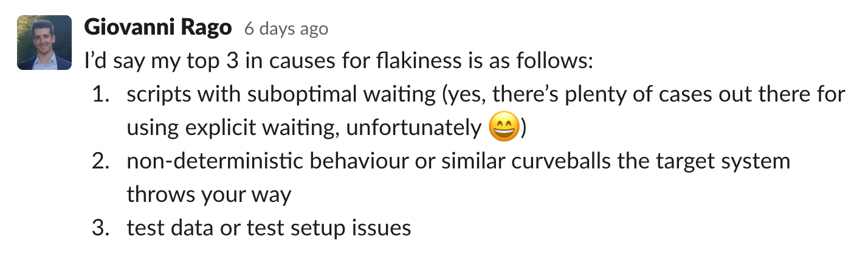Select list number 1 marker
Screen dimensions: 868x253
[x=105, y=95]
